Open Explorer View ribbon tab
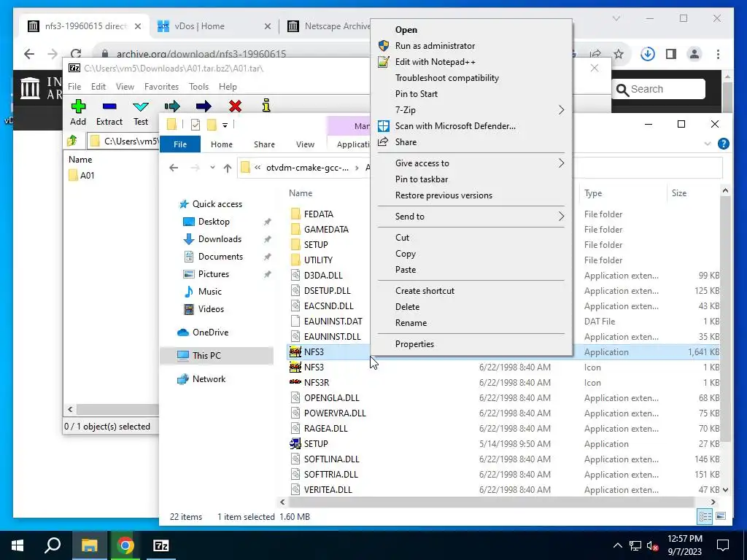This screenshot has height=560, width=747. pos(305,144)
